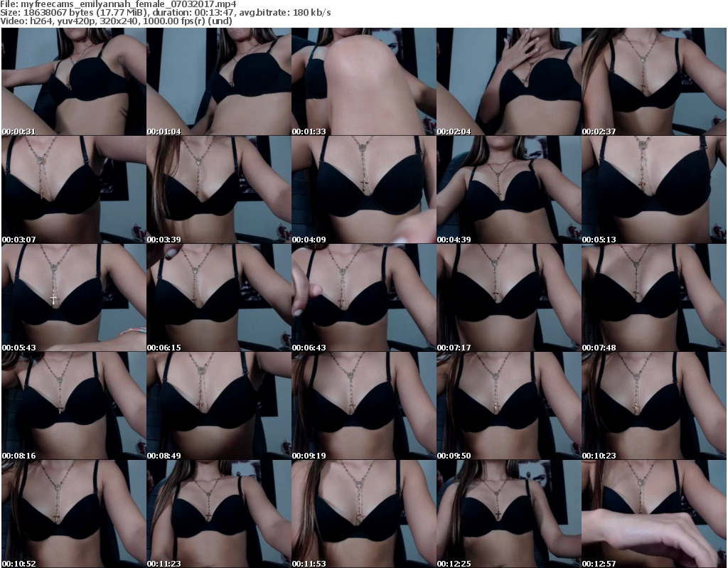Image resolution: width=728 pixels, height=568 pixels.
Task: Select the thumbnail stamped 00:02:37
Action: coord(654,82)
